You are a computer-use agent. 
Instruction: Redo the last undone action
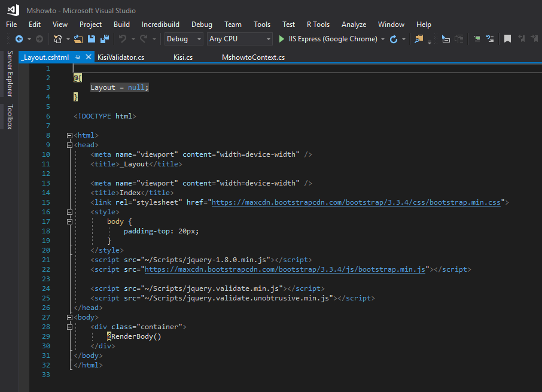click(x=144, y=39)
